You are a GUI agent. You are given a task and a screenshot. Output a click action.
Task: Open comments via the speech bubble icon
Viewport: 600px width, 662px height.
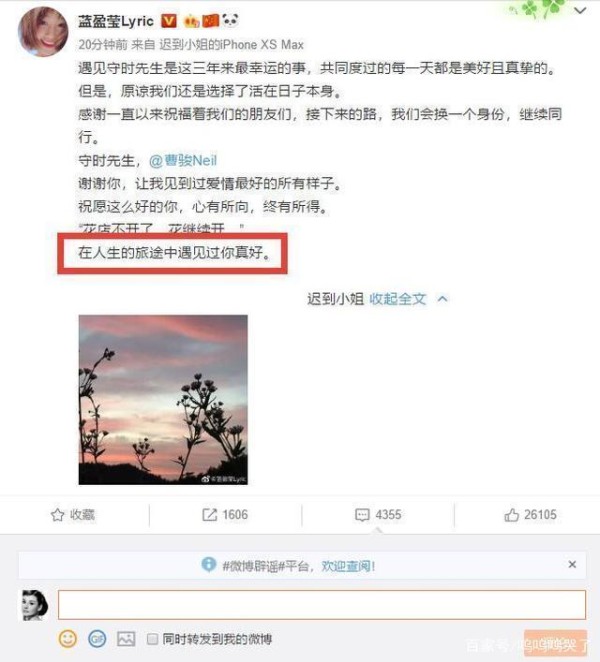click(362, 515)
